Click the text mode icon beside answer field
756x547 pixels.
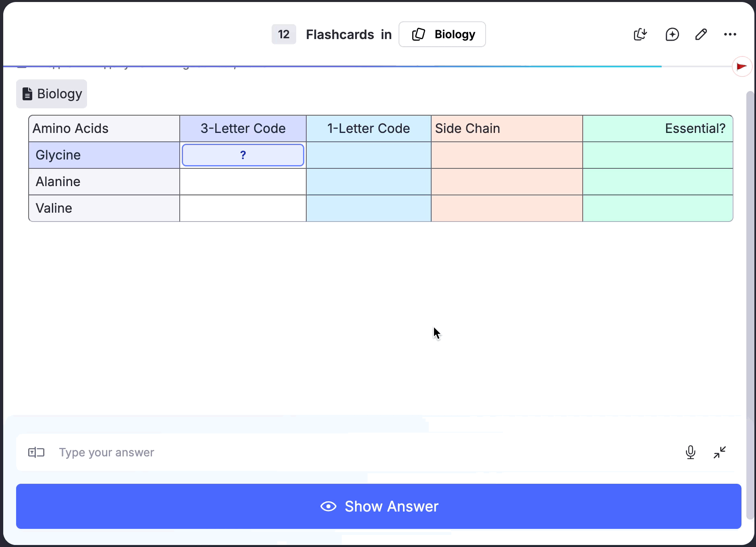click(x=36, y=452)
